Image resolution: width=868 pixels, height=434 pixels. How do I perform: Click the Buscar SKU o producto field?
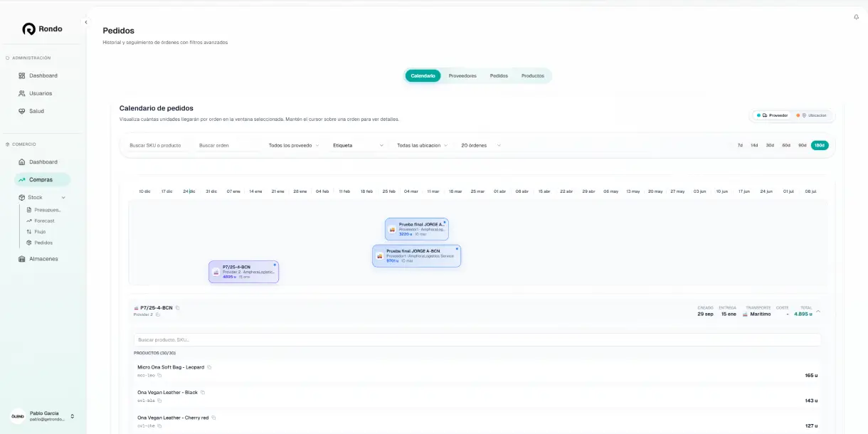pyautogui.click(x=155, y=145)
